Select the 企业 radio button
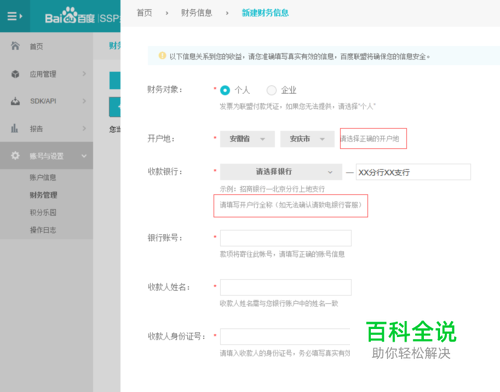 (x=271, y=90)
